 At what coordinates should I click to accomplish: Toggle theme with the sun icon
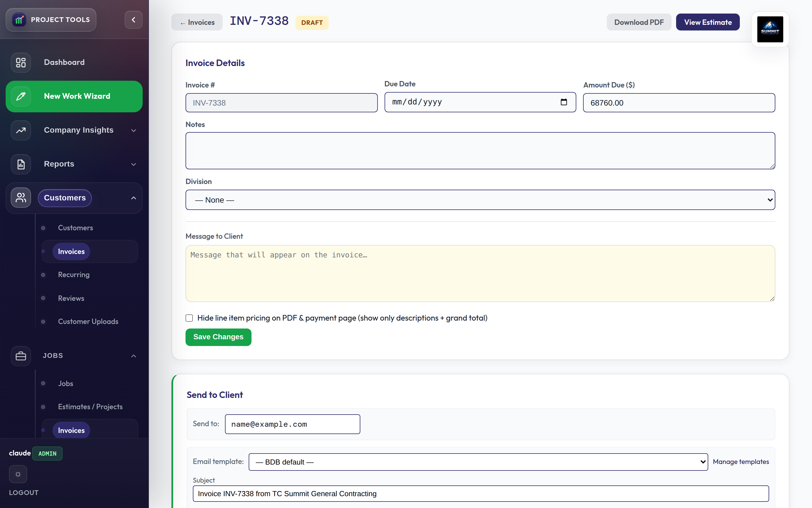tap(18, 474)
